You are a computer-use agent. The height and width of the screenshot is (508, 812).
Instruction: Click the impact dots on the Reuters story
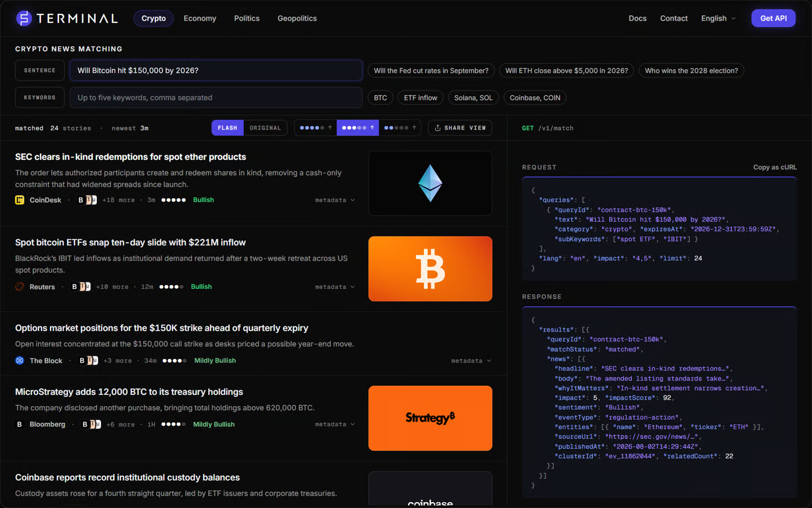pos(171,287)
